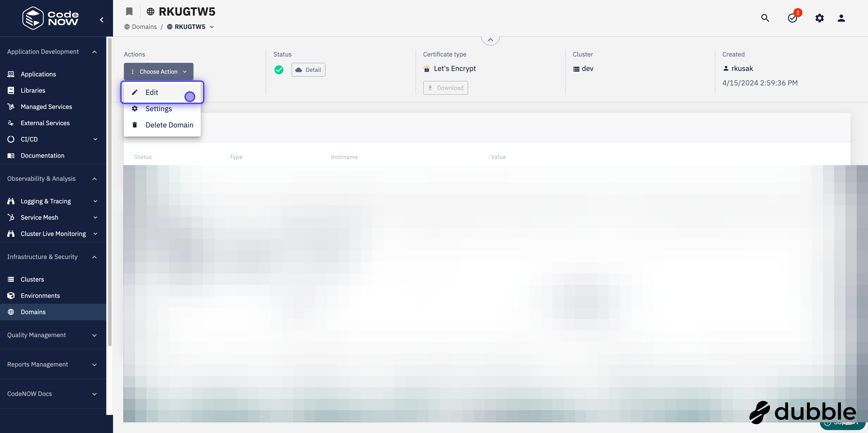Open Managed Services in the sidebar

click(x=46, y=106)
